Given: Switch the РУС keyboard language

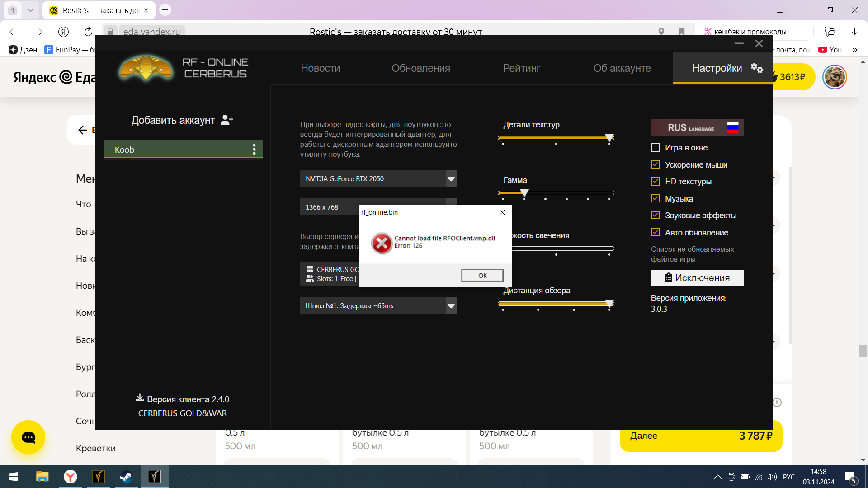Looking at the screenshot, I should [789, 477].
